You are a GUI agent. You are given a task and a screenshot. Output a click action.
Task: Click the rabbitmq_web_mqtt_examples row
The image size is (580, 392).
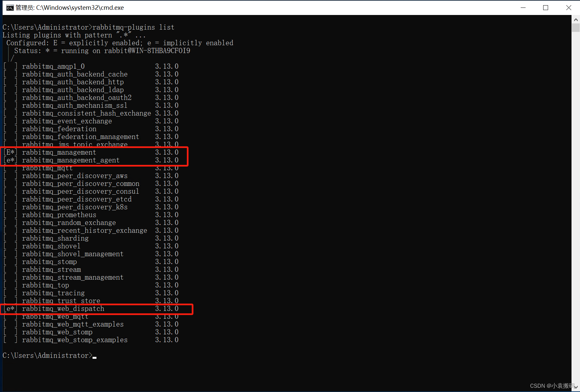click(x=91, y=324)
